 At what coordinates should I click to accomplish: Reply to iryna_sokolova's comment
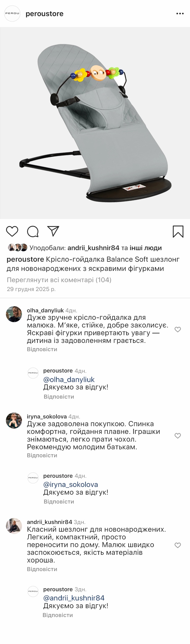tap(42, 455)
